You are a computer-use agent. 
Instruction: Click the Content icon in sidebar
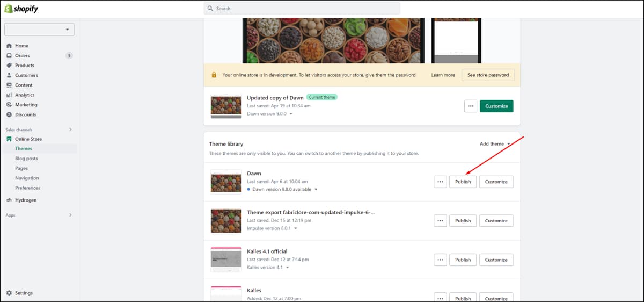tap(9, 85)
